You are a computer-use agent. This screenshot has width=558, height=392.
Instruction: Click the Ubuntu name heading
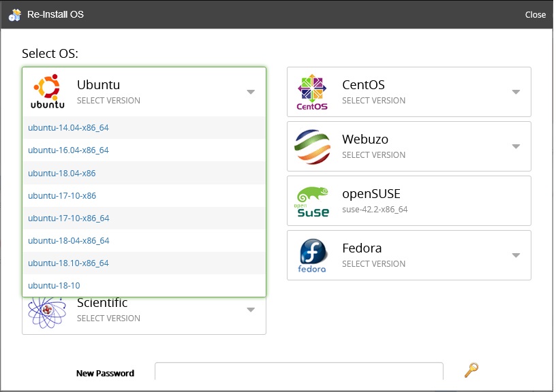point(99,85)
